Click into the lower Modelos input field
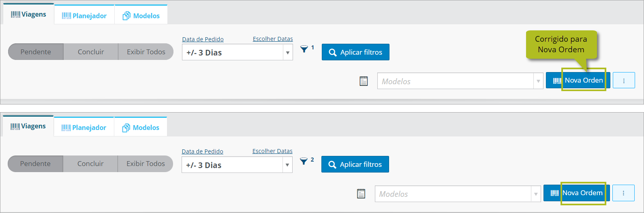This screenshot has height=213, width=644. tap(453, 194)
